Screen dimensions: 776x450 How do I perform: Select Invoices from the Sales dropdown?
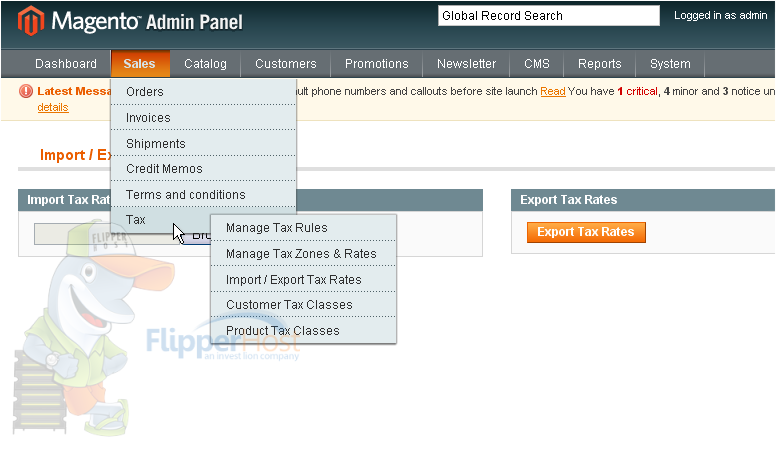(203, 117)
